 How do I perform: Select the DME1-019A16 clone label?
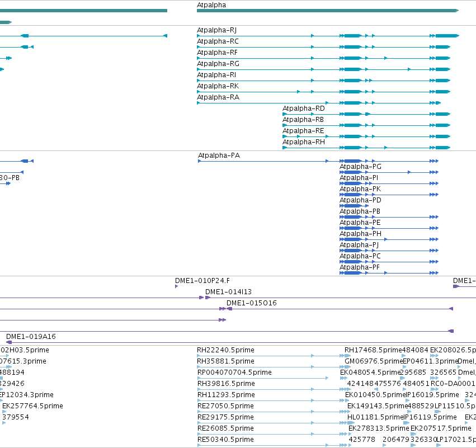(x=31, y=337)
